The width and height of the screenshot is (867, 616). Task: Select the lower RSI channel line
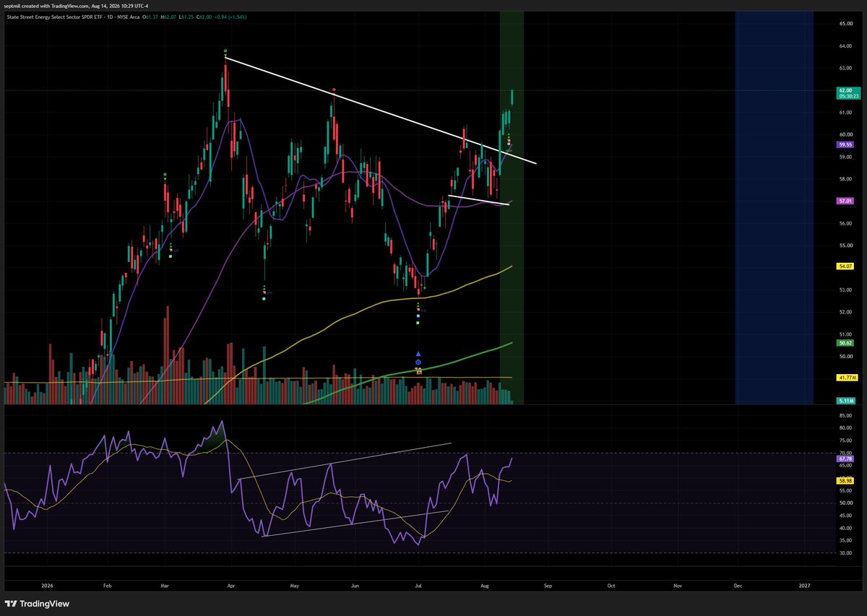(355, 524)
